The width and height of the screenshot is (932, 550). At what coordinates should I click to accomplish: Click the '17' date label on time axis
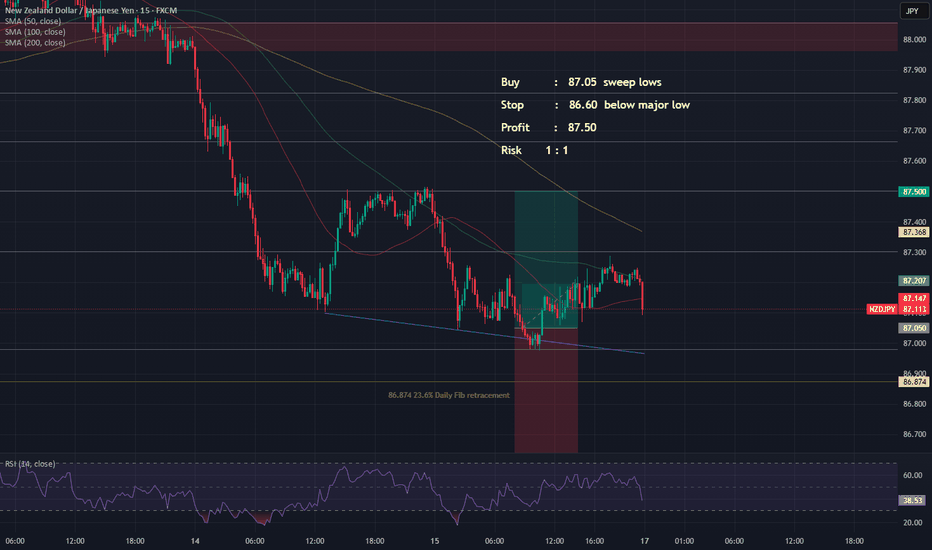click(644, 540)
